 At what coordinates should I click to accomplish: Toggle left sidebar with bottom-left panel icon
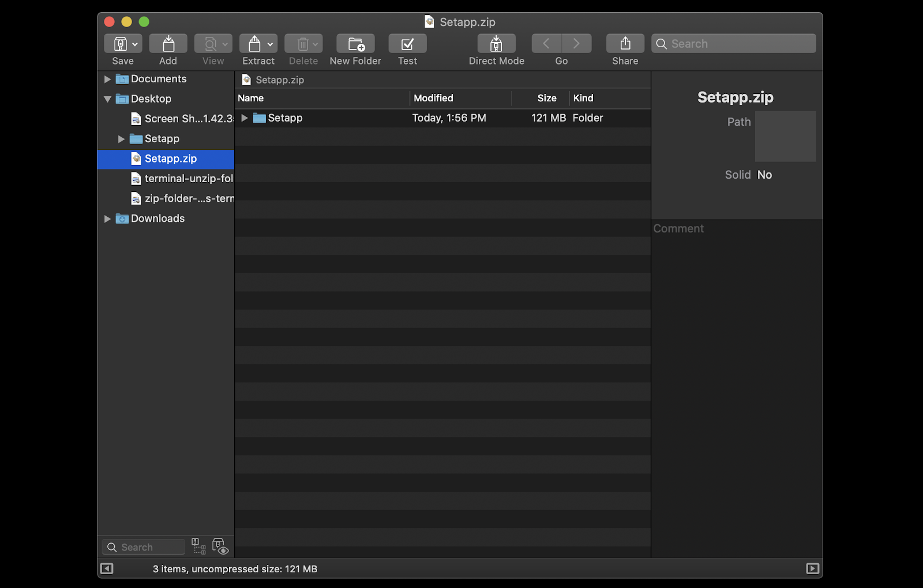tap(107, 569)
